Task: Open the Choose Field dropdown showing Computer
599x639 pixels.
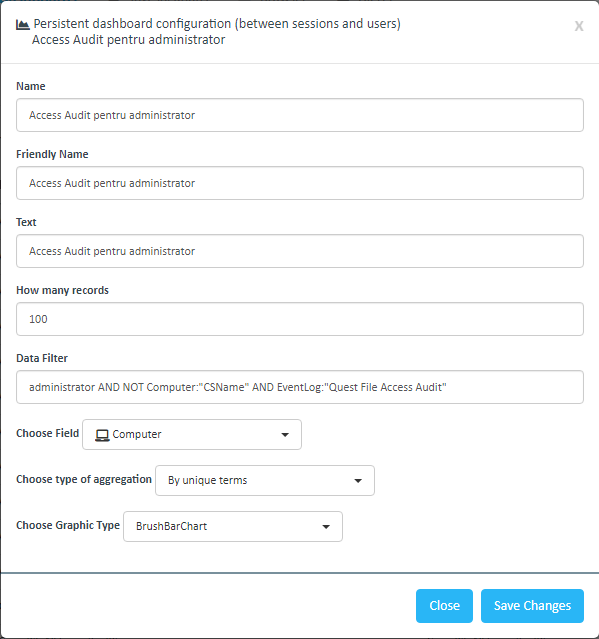Action: click(x=192, y=434)
